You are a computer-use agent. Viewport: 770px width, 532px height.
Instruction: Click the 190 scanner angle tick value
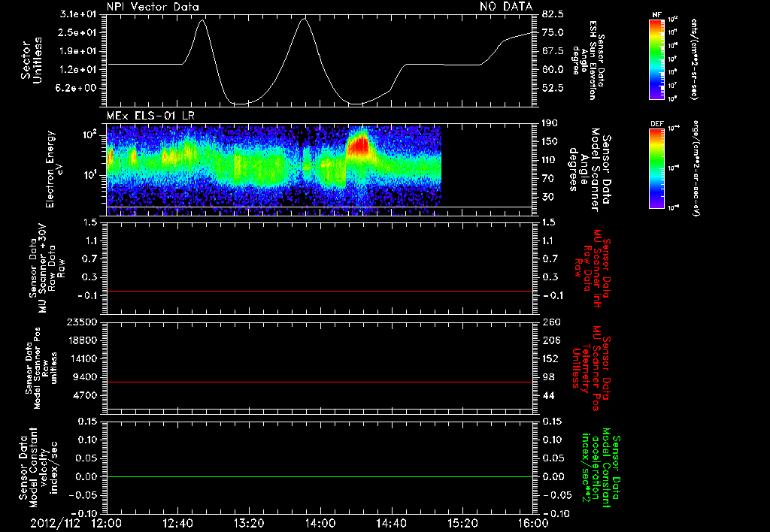coord(550,123)
